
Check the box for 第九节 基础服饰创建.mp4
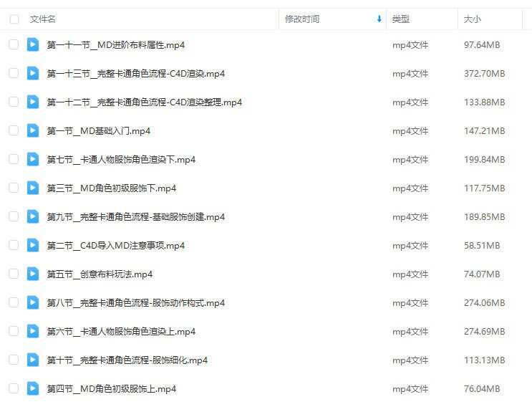pyautogui.click(x=14, y=216)
